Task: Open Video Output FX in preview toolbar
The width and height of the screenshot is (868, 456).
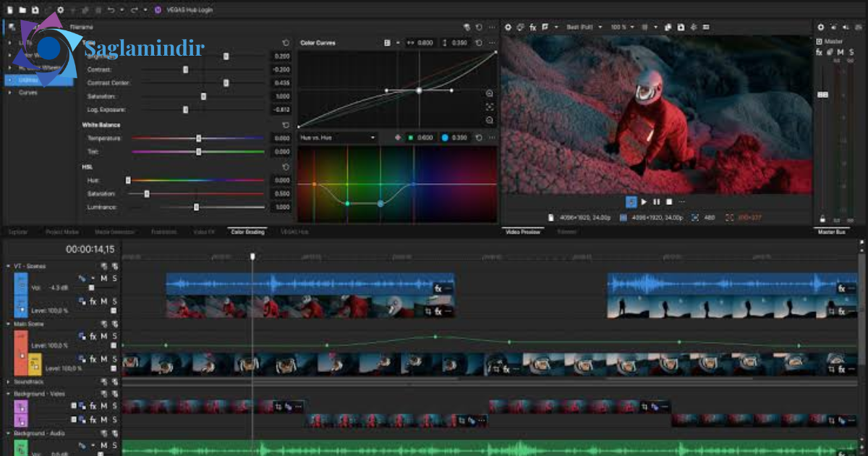Action: [532, 28]
